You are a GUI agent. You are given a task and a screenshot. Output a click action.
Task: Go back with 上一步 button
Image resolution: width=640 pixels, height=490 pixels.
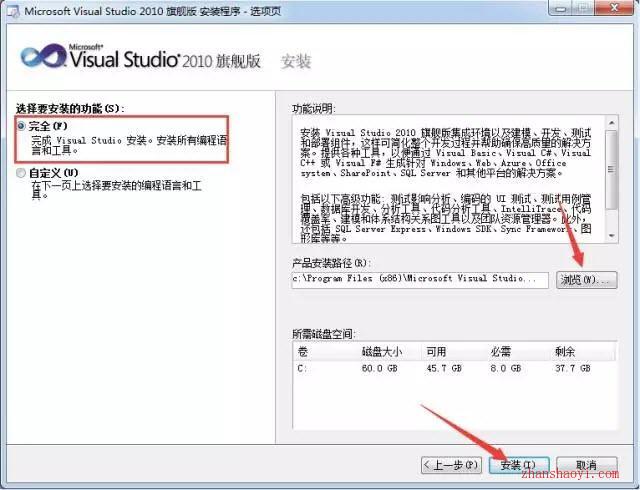point(451,465)
